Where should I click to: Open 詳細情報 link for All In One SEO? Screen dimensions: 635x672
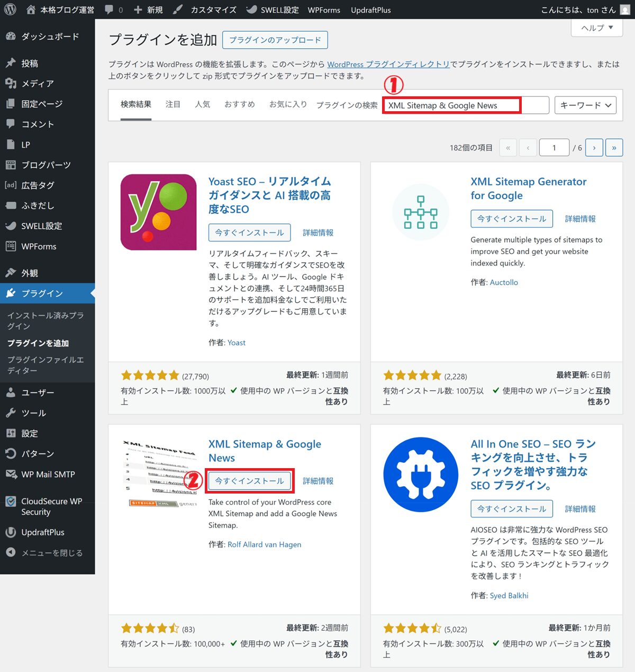coord(580,509)
